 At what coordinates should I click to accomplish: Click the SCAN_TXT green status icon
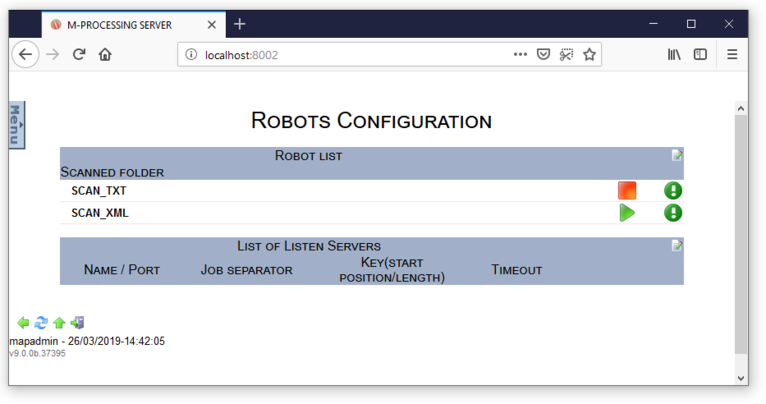(x=673, y=190)
